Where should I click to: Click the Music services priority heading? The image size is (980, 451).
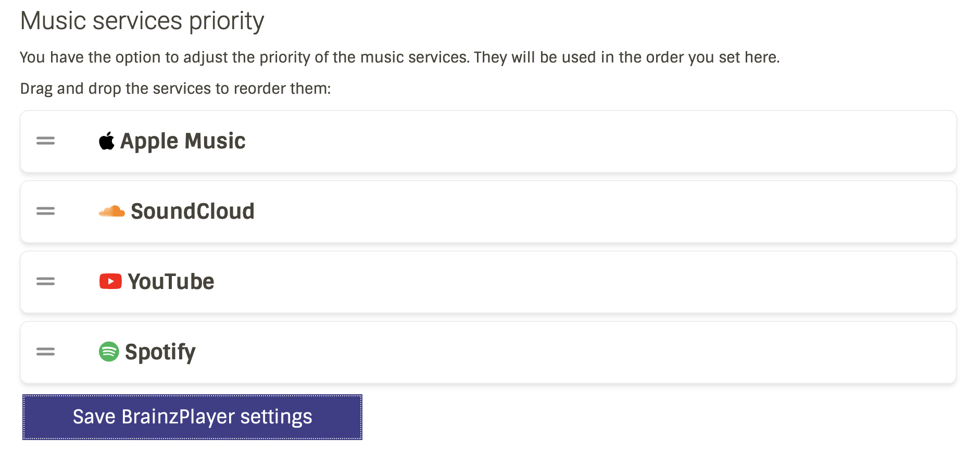click(142, 21)
